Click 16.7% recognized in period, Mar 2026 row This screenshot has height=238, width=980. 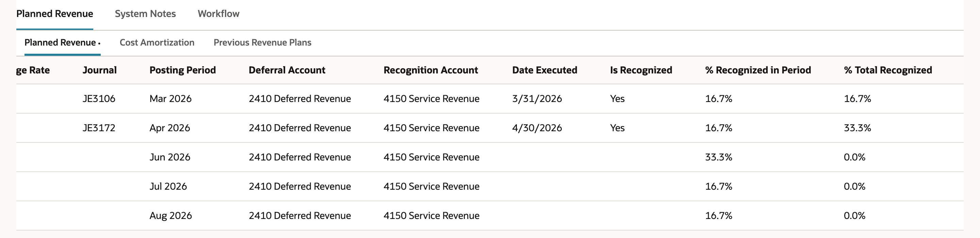719,99
